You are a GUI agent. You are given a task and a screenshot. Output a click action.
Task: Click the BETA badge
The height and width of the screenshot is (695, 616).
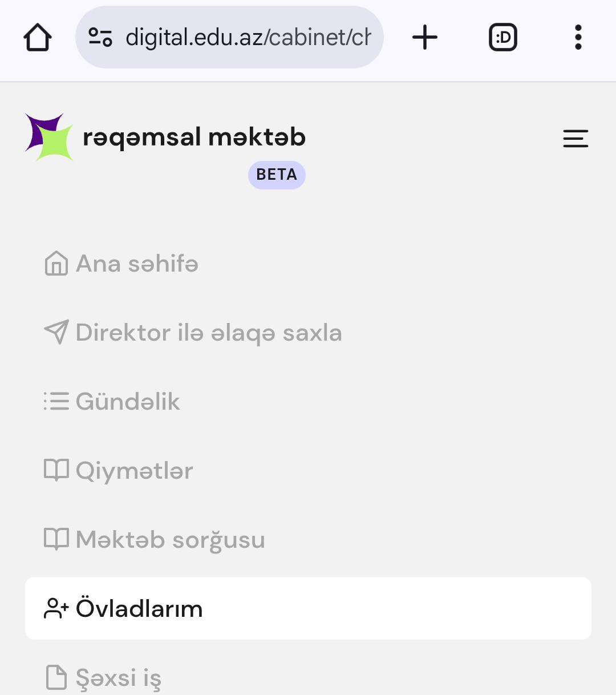pyautogui.click(x=277, y=175)
